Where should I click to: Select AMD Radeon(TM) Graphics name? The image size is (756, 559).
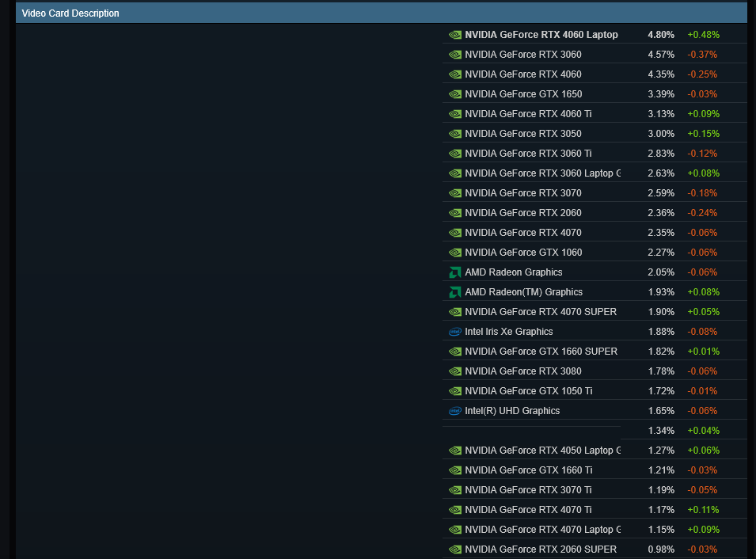pos(523,292)
